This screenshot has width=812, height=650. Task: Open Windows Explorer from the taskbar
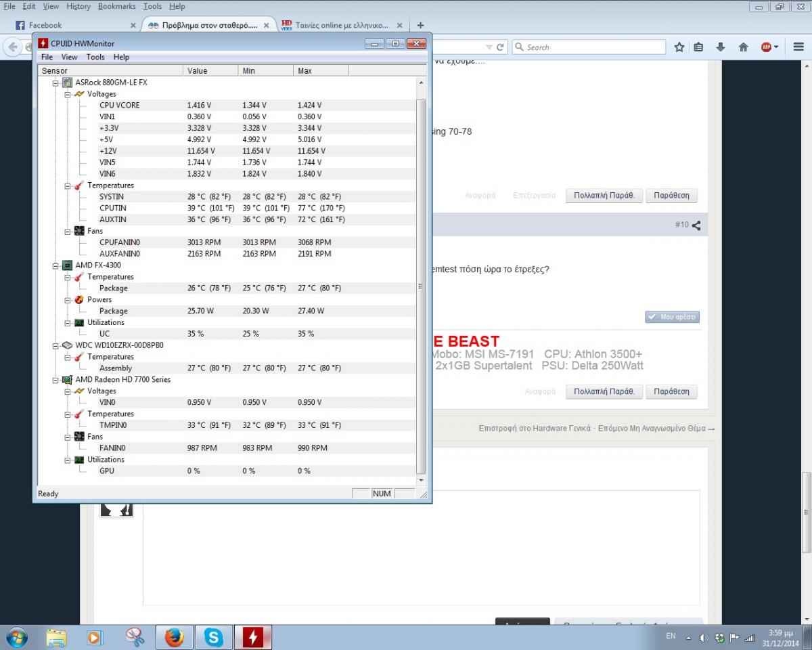pos(56,637)
